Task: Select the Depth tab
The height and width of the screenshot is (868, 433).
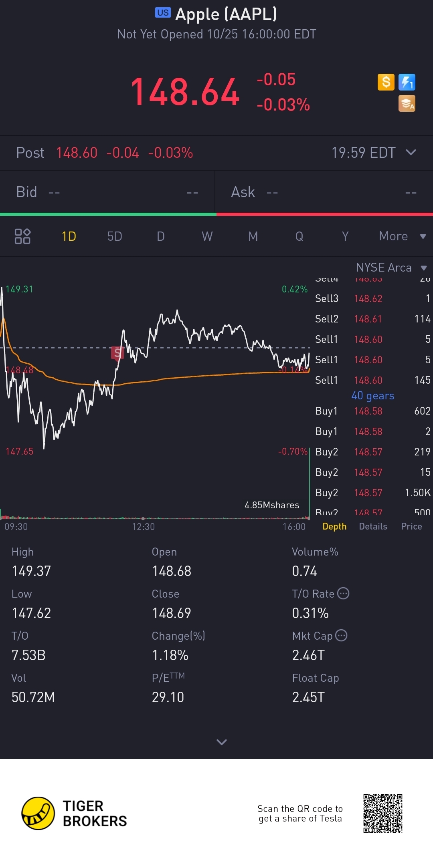Action: coord(334,526)
